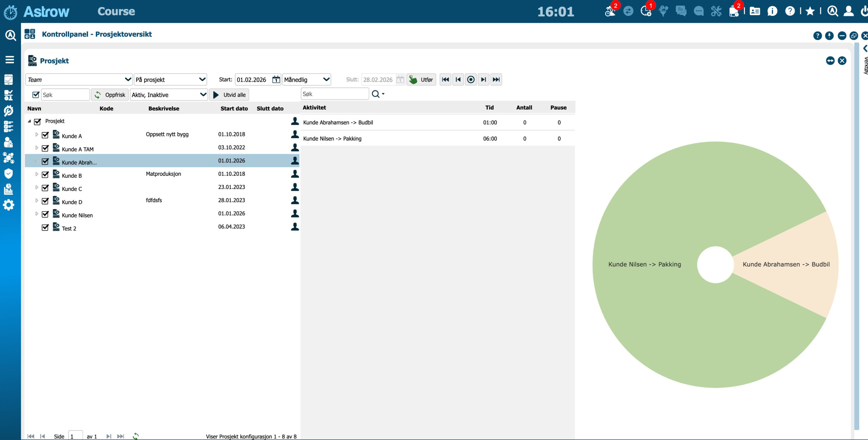Toggle the Kunde Nilsen checkbox
This screenshot has height=440, width=868.
pyautogui.click(x=45, y=214)
